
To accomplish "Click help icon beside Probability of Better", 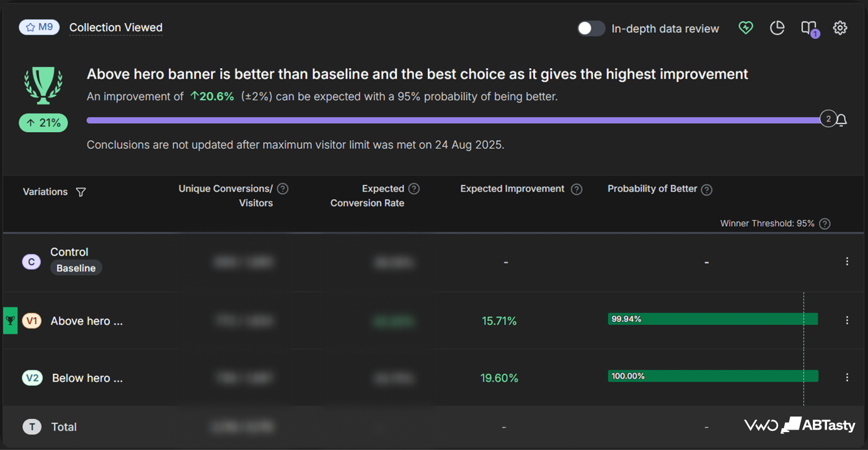I will [x=706, y=190].
